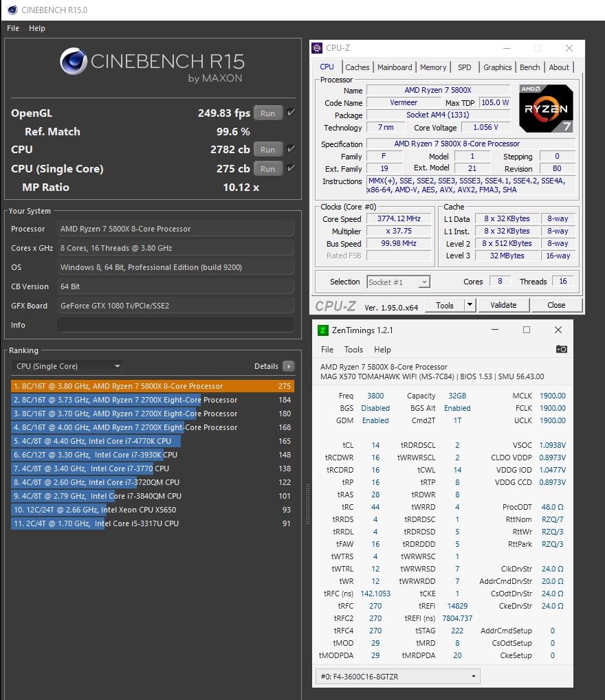This screenshot has height=700, width=605.
Task: Open Ranking Details arrow button
Action: (x=289, y=366)
